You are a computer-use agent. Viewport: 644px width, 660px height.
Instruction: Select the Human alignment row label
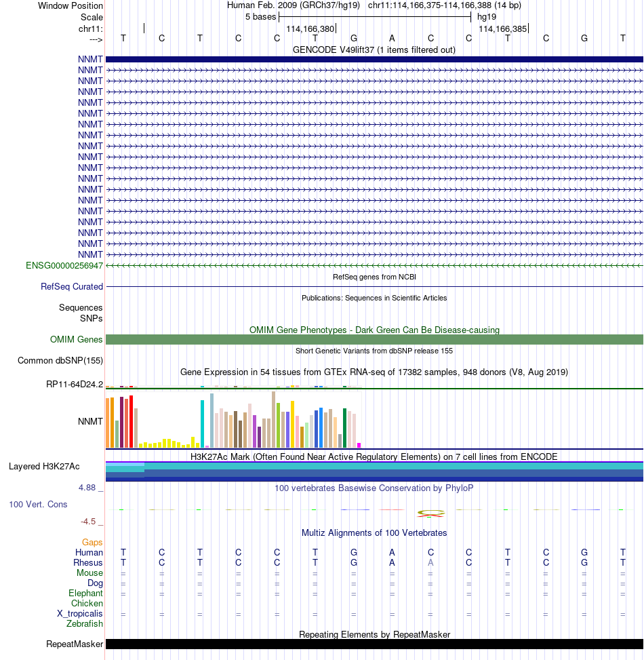(x=89, y=553)
